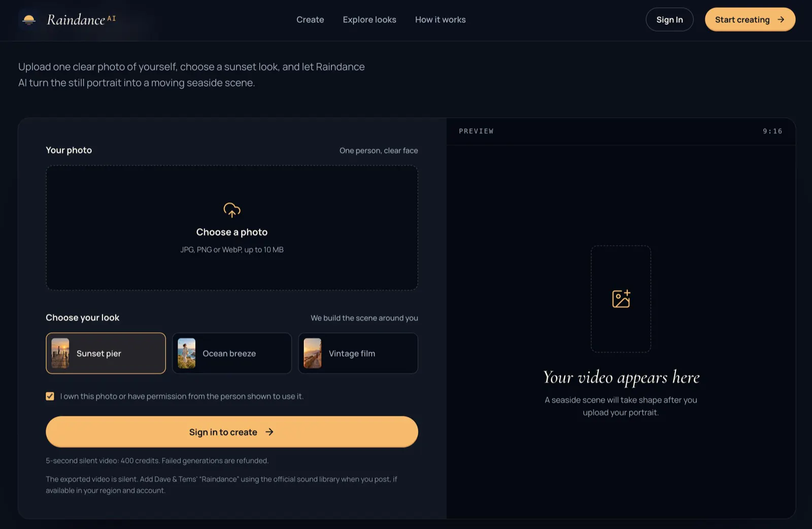The width and height of the screenshot is (812, 529).
Task: Click the 'JPG, PNG or WebP' hint text
Action: 232,250
